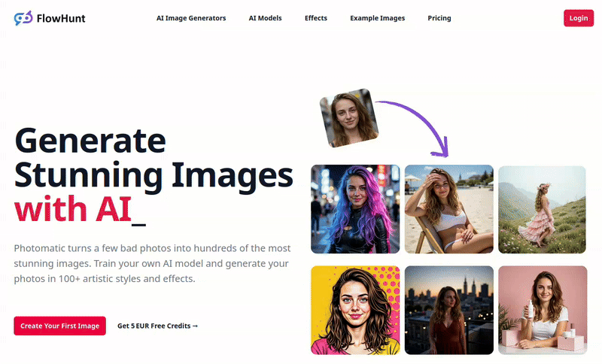Open the pink dress meadow image
The height and width of the screenshot is (364, 602).
click(542, 209)
